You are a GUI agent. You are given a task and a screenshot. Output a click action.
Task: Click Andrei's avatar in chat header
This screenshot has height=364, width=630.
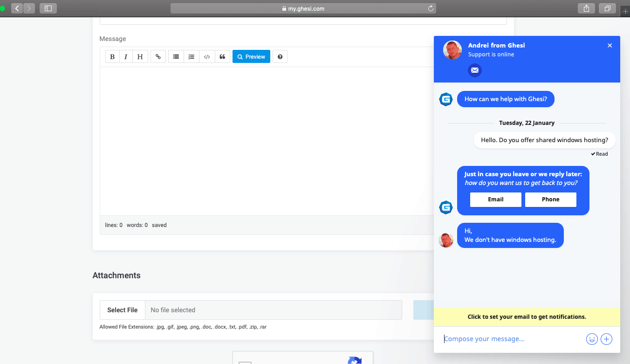pyautogui.click(x=452, y=50)
